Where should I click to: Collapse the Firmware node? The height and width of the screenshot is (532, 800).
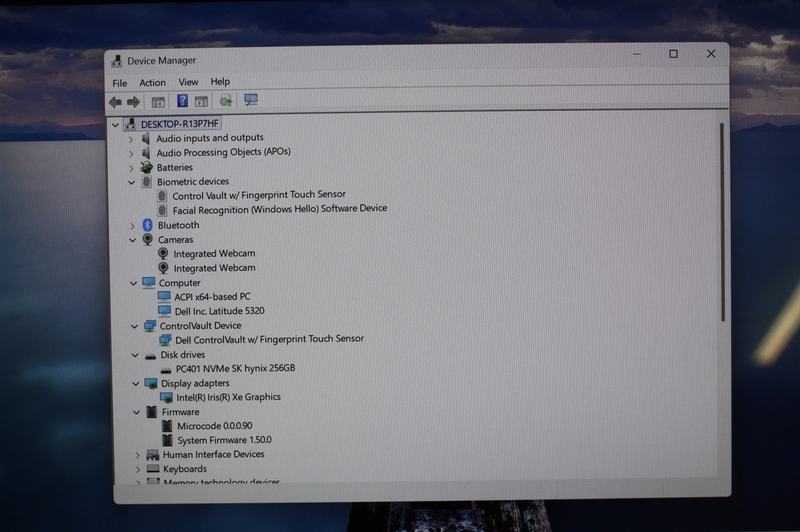(137, 412)
